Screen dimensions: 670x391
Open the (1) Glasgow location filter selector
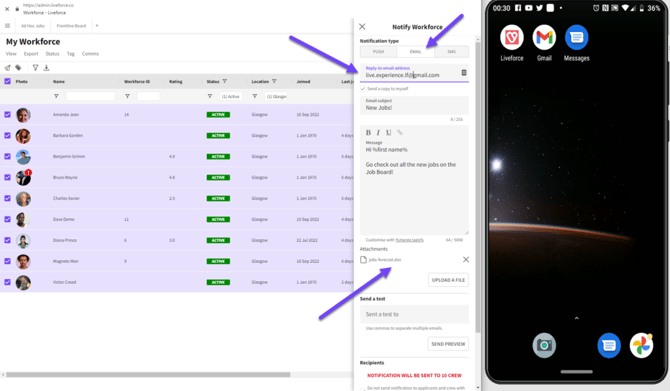[x=276, y=96]
